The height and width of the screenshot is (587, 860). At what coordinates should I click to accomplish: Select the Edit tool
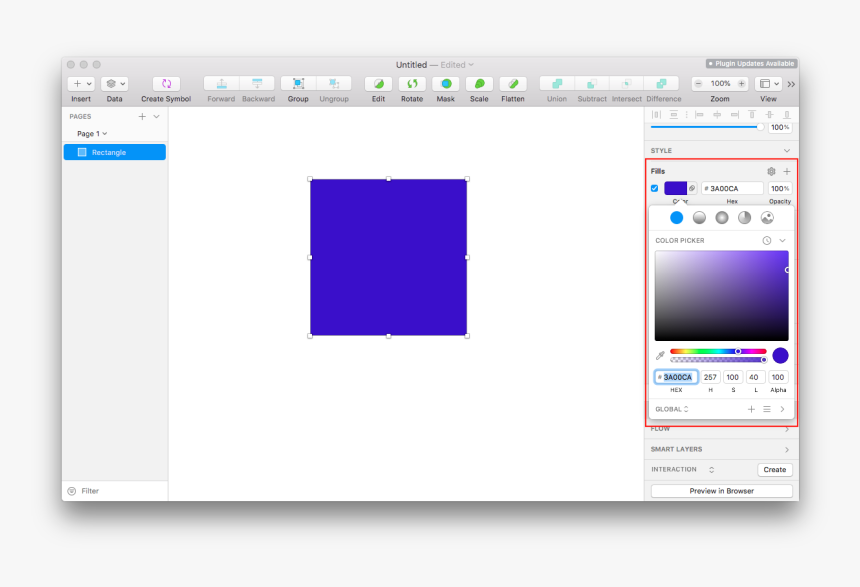click(x=378, y=83)
